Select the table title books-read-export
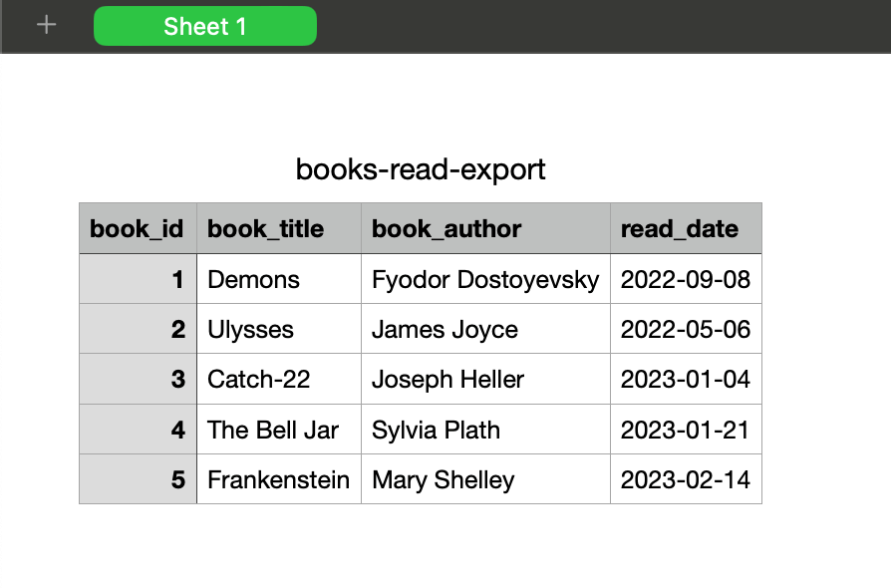The image size is (891, 588). [421, 169]
